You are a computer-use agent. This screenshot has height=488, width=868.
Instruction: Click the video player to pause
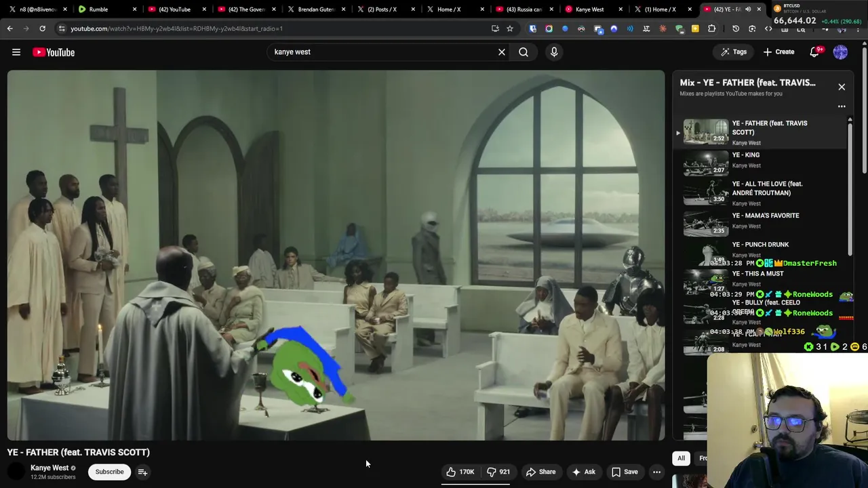click(x=336, y=255)
